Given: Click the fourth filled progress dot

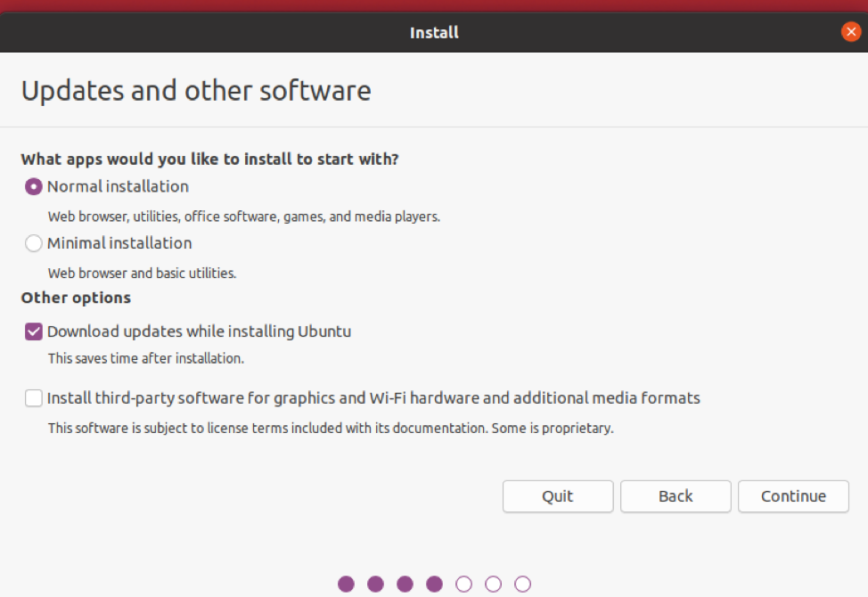Looking at the screenshot, I should 434,585.
